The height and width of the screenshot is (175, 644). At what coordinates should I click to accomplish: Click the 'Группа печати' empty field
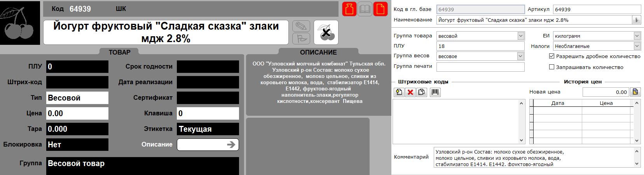[x=480, y=67]
